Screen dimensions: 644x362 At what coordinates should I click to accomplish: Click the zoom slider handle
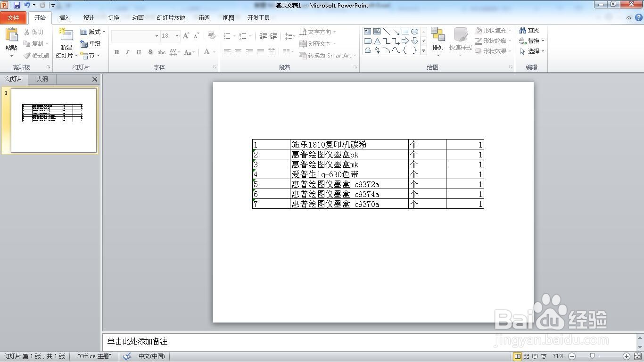click(593, 356)
